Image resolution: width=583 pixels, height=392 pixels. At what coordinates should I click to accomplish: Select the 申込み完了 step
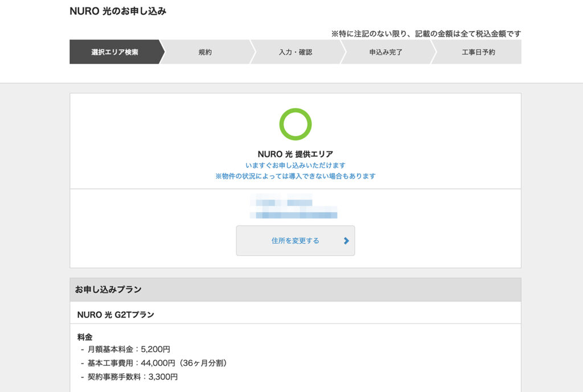coord(386,52)
